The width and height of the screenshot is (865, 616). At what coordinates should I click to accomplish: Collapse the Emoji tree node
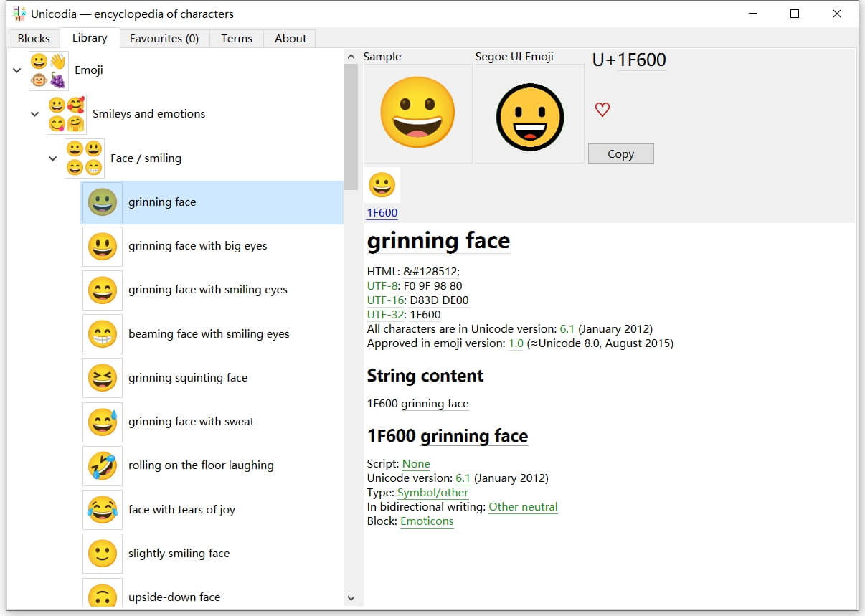[17, 70]
